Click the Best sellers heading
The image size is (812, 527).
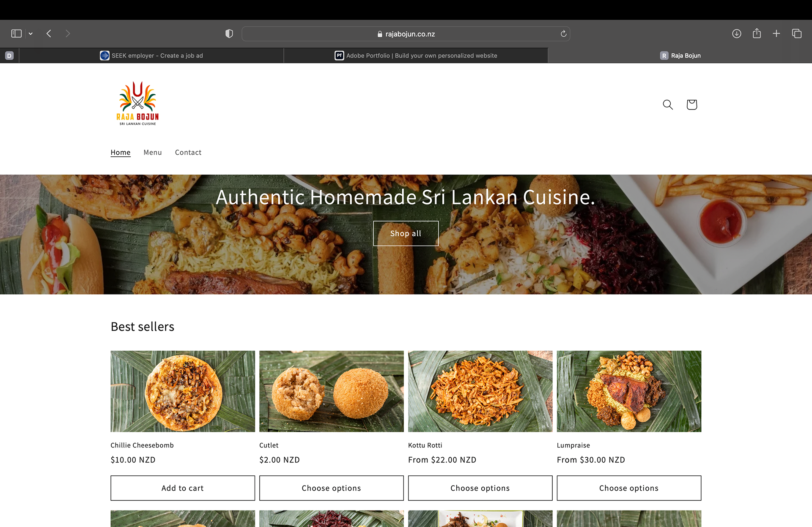tap(143, 326)
